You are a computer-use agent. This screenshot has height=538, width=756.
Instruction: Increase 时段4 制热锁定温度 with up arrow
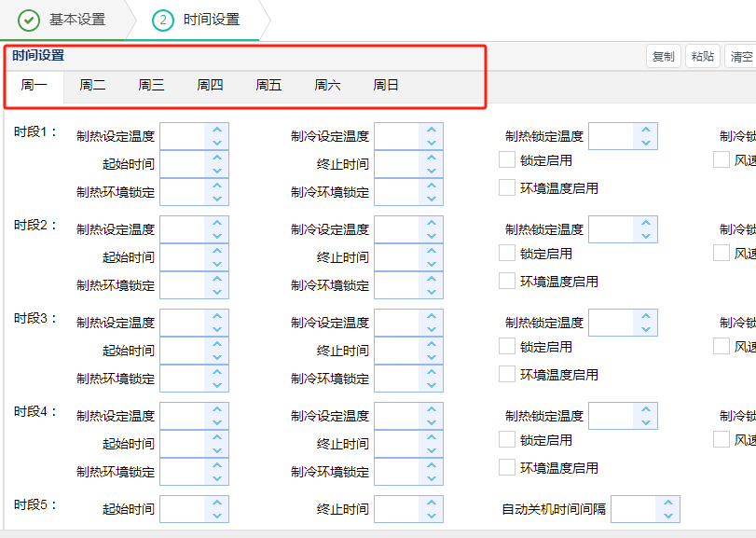(x=646, y=410)
